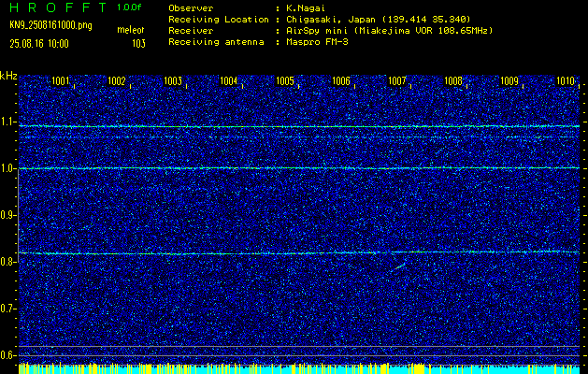The image size is (588, 374).
Task: Select the location Chigasaki, Japan text
Action: 330,19
